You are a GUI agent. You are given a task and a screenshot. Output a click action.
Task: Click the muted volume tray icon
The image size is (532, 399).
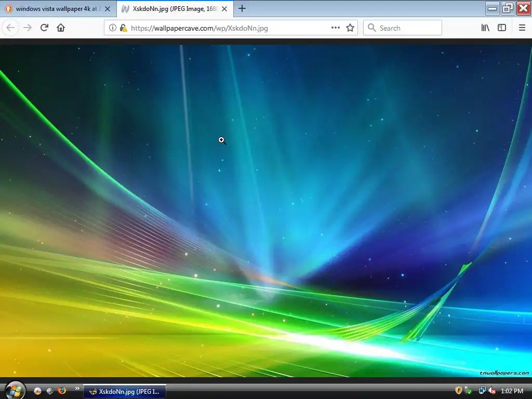[x=492, y=391]
